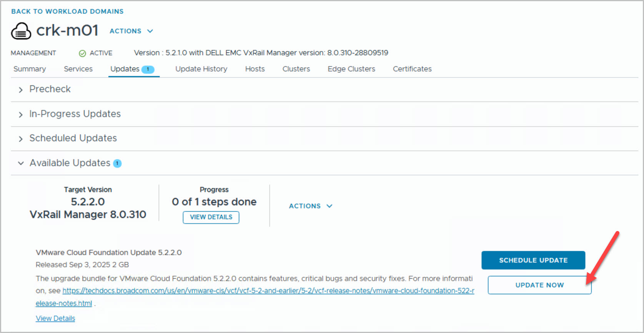The image size is (644, 333).
Task: Click the green Active status check icon
Action: 82,54
